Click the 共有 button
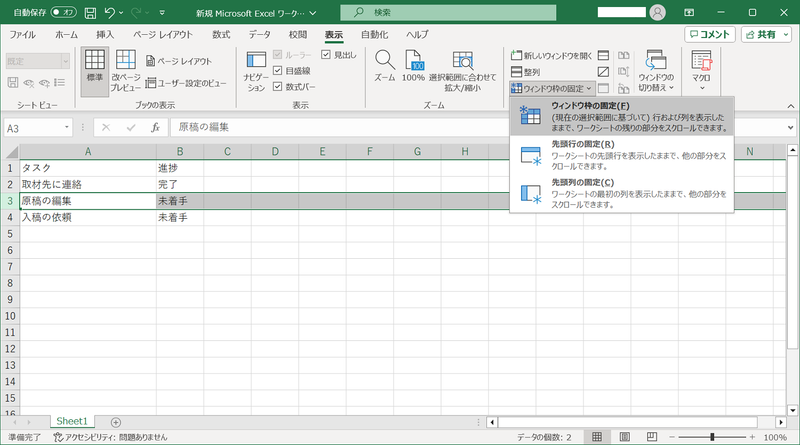Image resolution: width=800 pixels, height=445 pixels. tap(761, 34)
